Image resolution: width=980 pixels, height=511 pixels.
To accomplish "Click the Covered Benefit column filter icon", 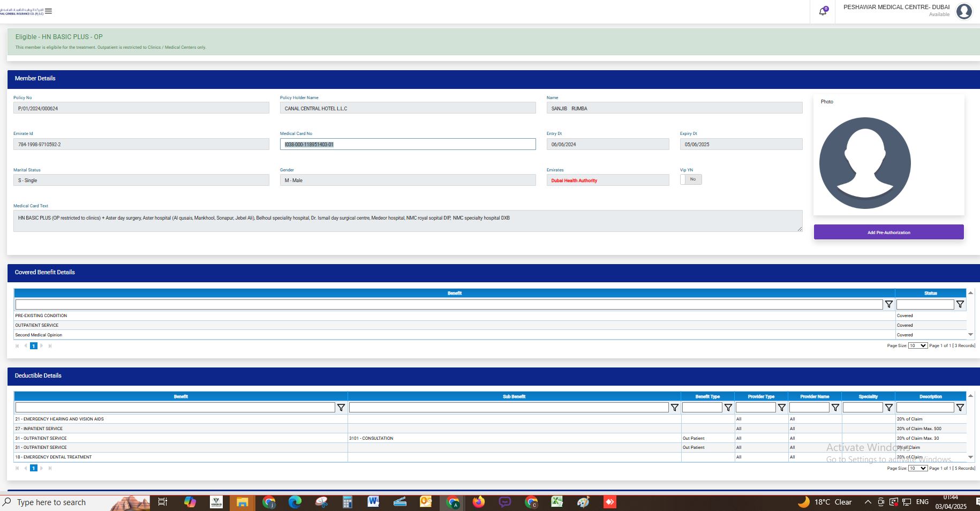I will click(888, 304).
